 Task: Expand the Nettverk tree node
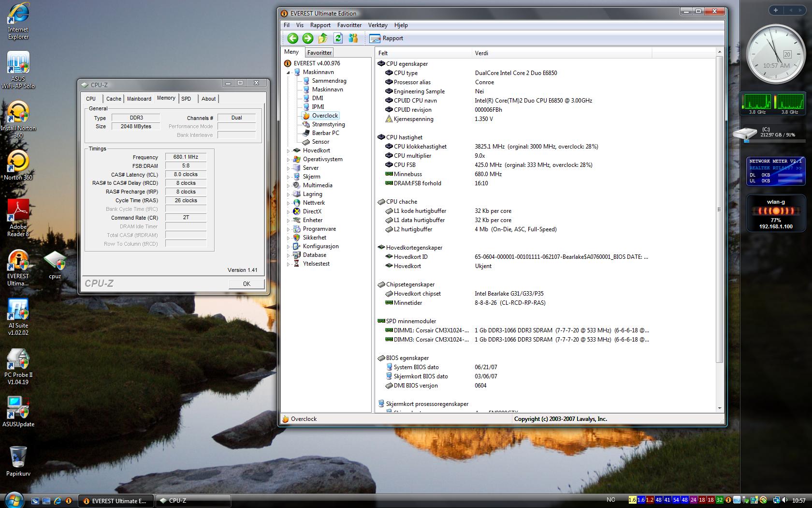289,203
